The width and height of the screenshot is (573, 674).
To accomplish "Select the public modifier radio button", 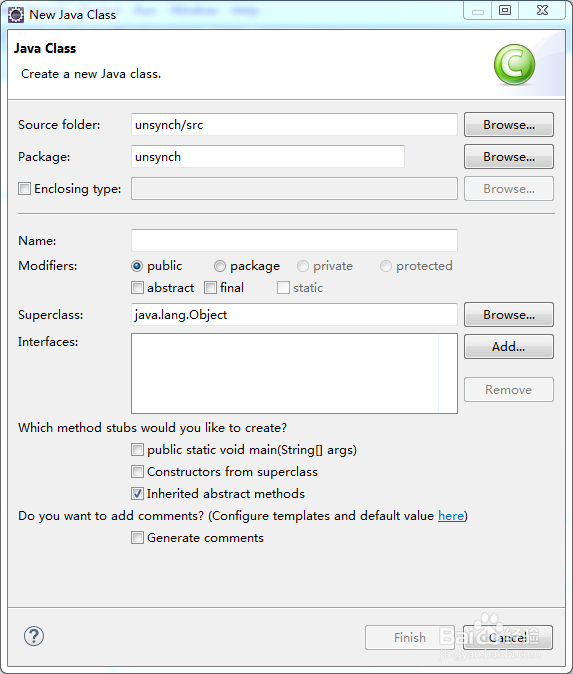I will pos(137,266).
